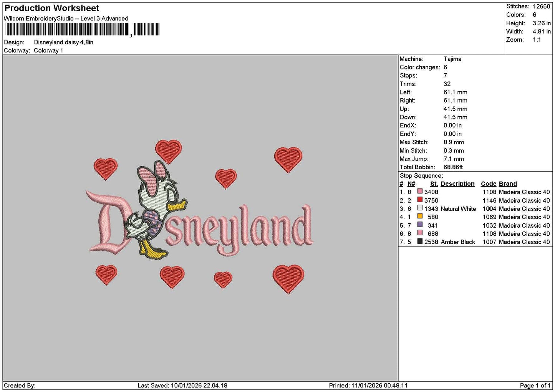The image size is (555, 392).
Task: Click the red color swatch for thread 3750
Action: coord(420,200)
